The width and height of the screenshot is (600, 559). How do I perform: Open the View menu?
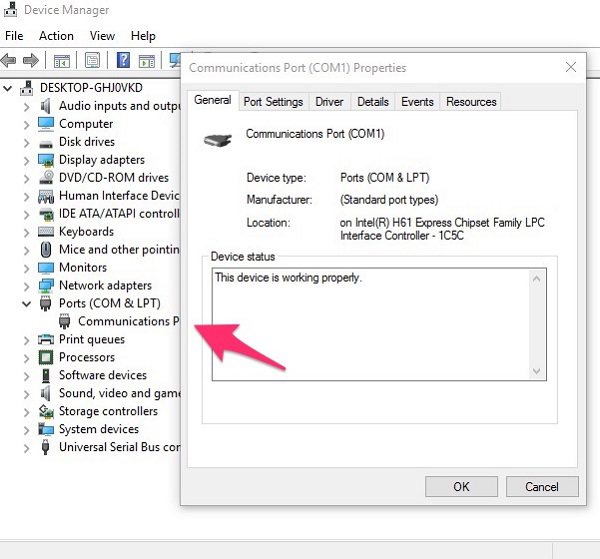click(102, 36)
